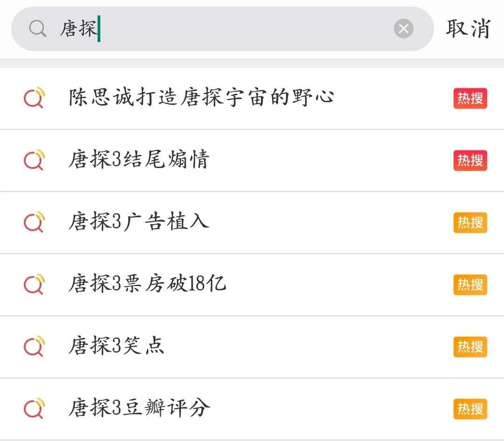The height and width of the screenshot is (441, 504).
Task: Choose the 唐探3广告植入 suggestion
Action: click(139, 222)
